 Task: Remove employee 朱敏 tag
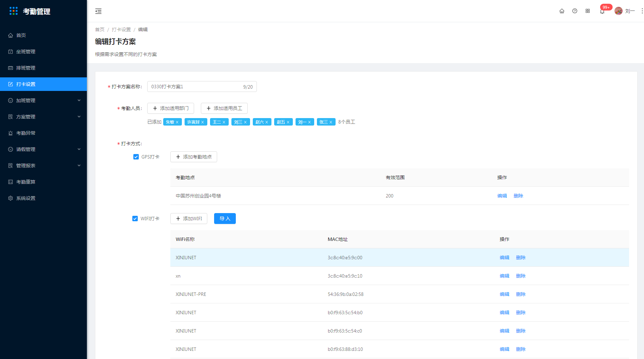point(177,122)
